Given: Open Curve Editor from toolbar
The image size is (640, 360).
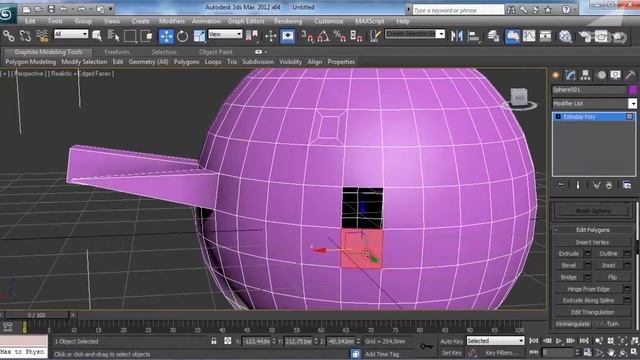Looking at the screenshot, I should coord(529,36).
